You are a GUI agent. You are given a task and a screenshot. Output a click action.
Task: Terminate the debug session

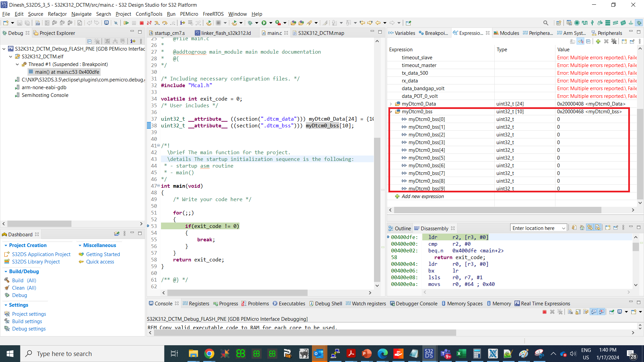coord(142,23)
